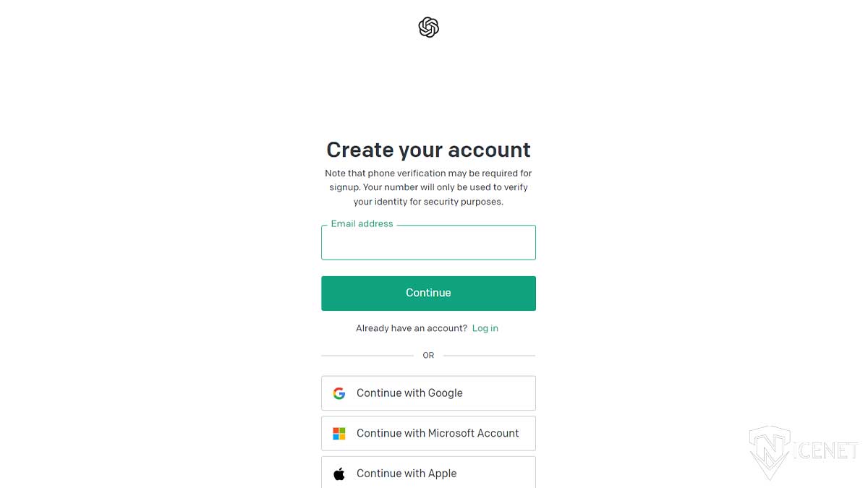This screenshot has height=488, width=868.
Task: Open the Log in link
Action: coord(485,328)
